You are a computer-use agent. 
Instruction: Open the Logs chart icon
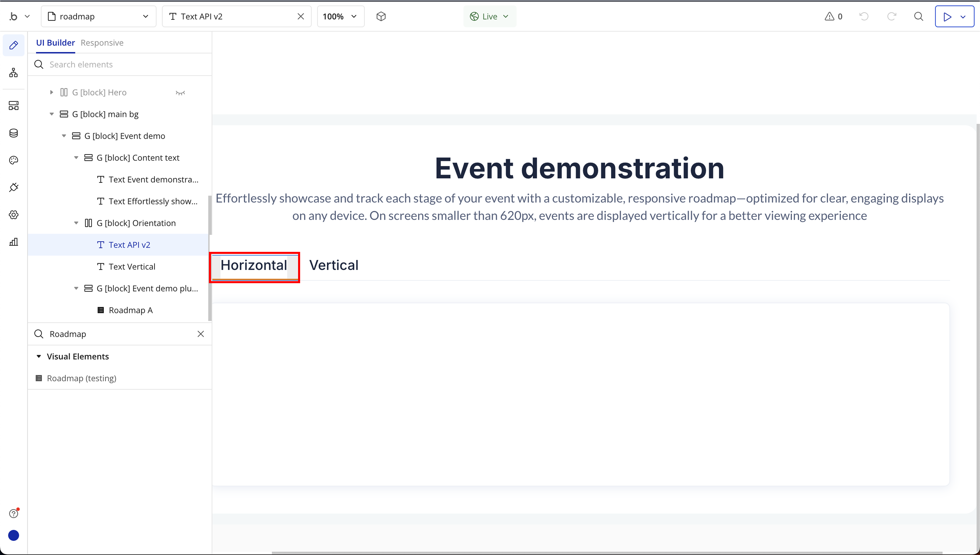(x=14, y=242)
